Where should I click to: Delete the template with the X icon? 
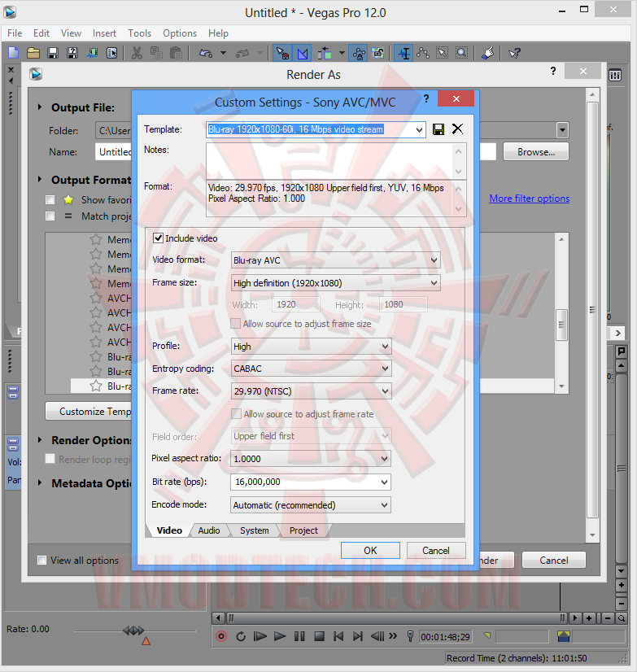(x=457, y=129)
